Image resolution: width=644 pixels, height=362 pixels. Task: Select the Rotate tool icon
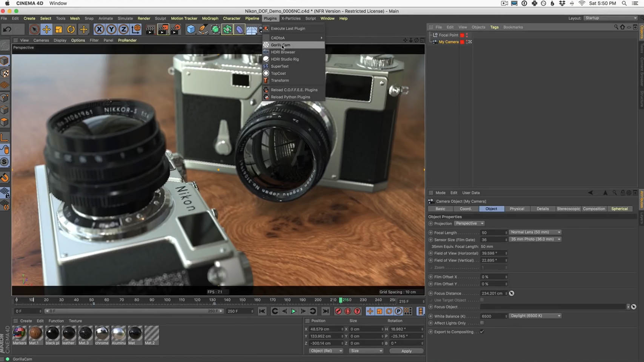pos(71,29)
